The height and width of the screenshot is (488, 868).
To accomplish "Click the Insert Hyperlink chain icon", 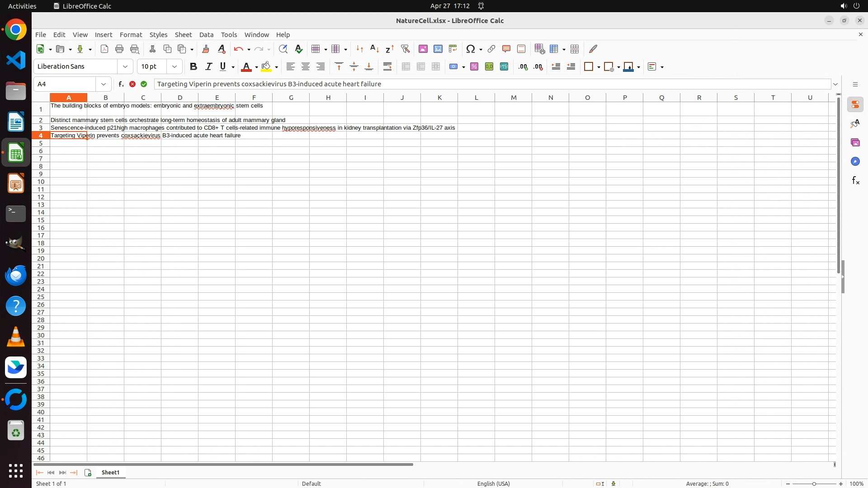I will coord(491,49).
